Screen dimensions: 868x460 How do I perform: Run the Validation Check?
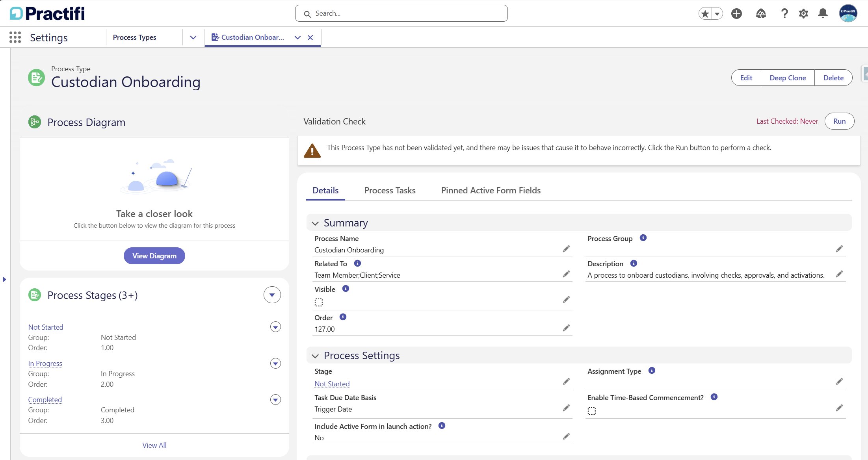pyautogui.click(x=840, y=121)
